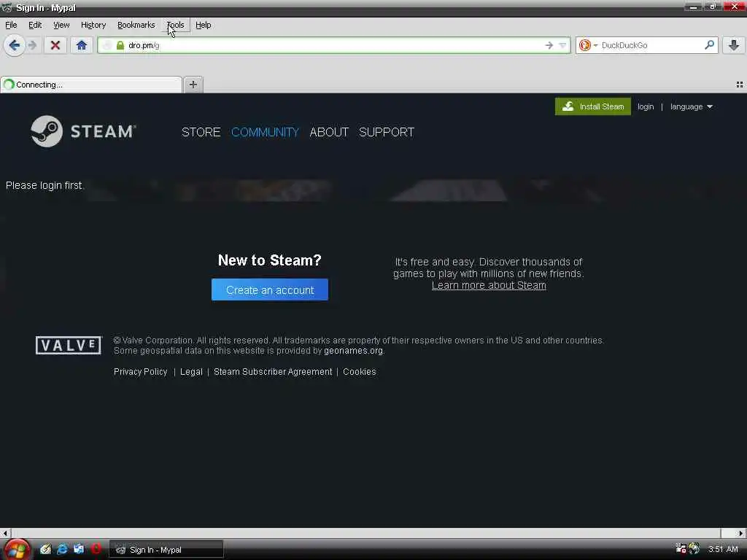
Task: Click the search magnifier icon
Action: (x=709, y=44)
